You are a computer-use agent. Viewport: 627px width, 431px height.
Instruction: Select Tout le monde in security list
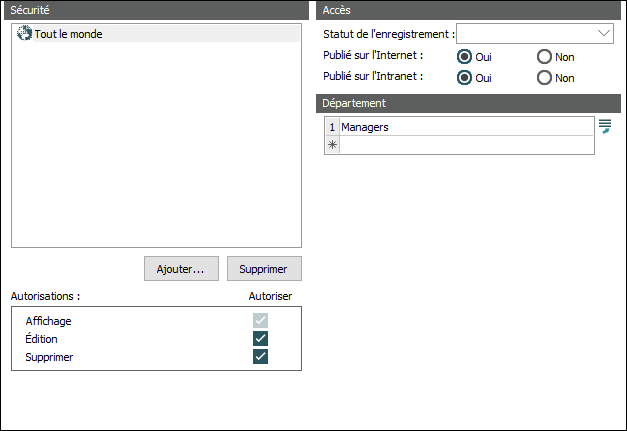(68, 34)
